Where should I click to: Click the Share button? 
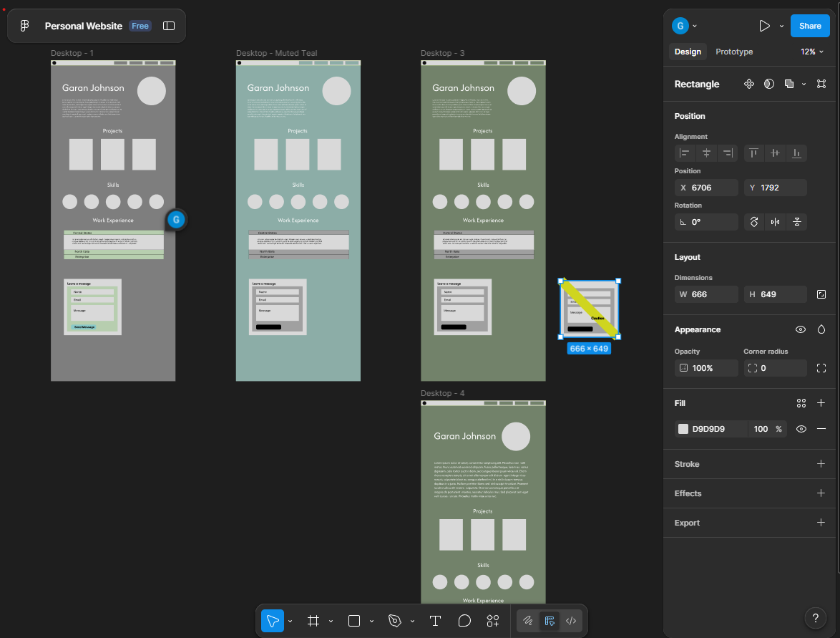[810, 25]
